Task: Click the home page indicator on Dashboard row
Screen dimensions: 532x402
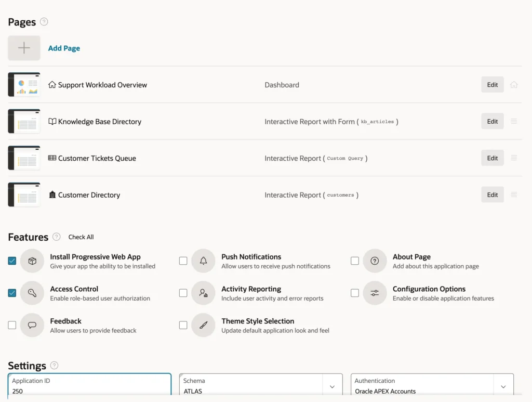Action: (x=514, y=85)
